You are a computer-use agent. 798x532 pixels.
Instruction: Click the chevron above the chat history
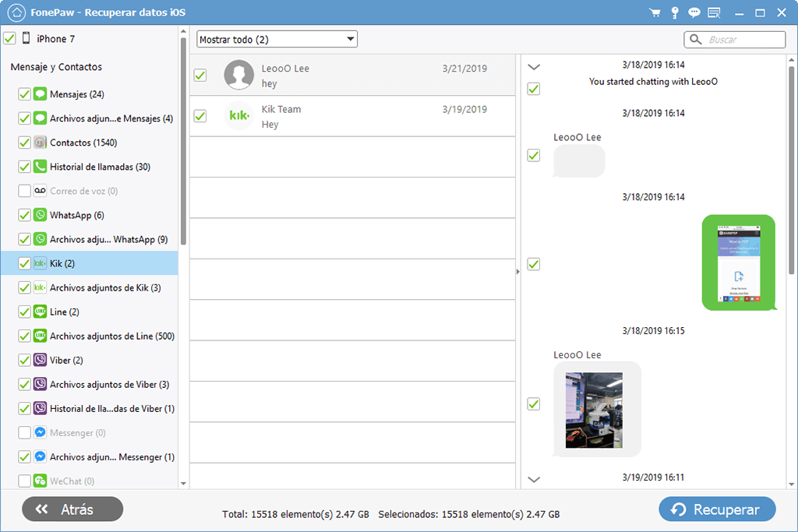[x=534, y=67]
